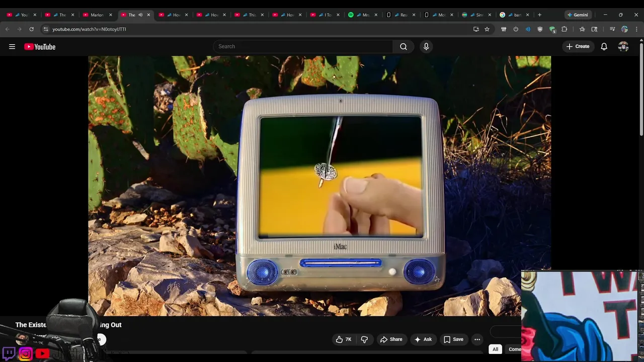Open the bookmarks star in Chrome toolbar
The image size is (644, 362).
[x=582, y=29]
